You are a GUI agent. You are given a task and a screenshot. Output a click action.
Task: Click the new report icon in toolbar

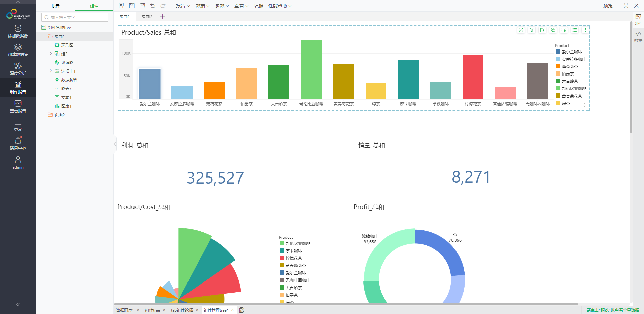tap(121, 6)
